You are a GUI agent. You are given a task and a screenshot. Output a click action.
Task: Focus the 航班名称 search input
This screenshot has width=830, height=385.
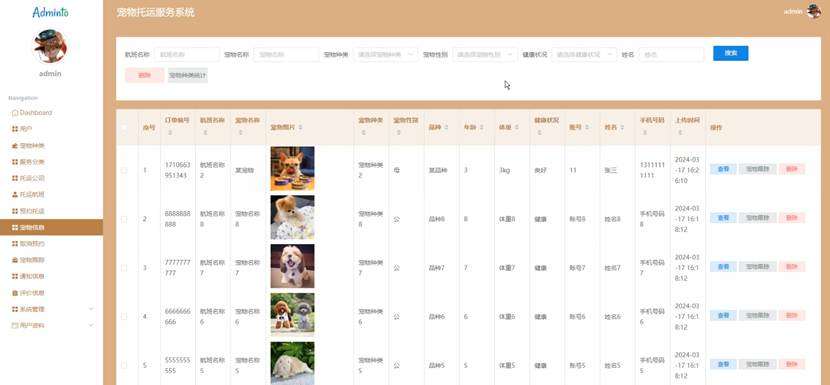click(x=187, y=54)
